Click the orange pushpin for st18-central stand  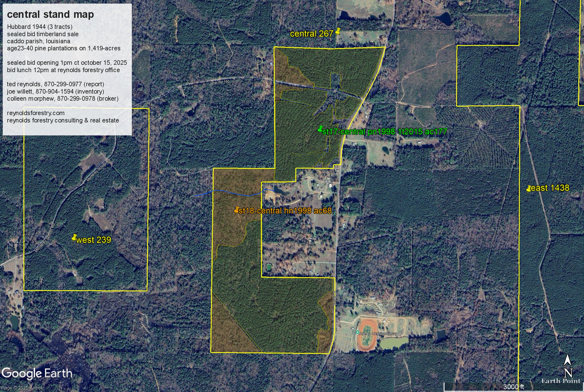click(237, 210)
